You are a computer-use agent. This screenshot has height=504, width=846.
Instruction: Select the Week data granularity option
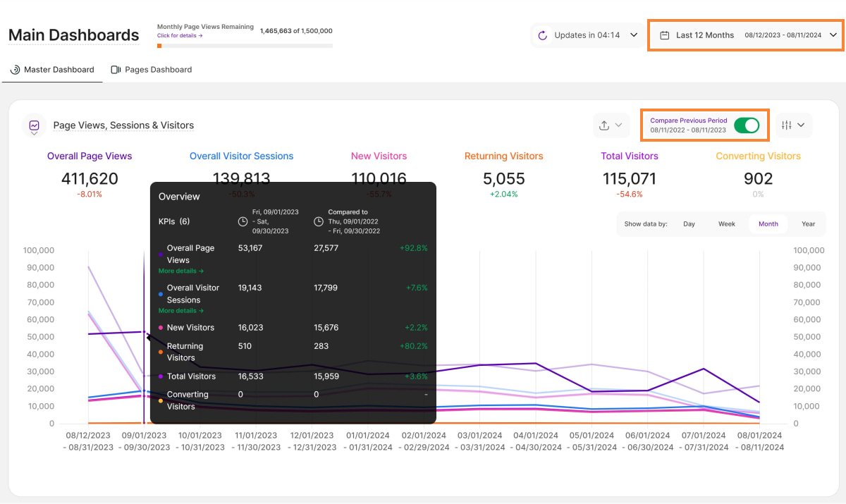pos(726,223)
